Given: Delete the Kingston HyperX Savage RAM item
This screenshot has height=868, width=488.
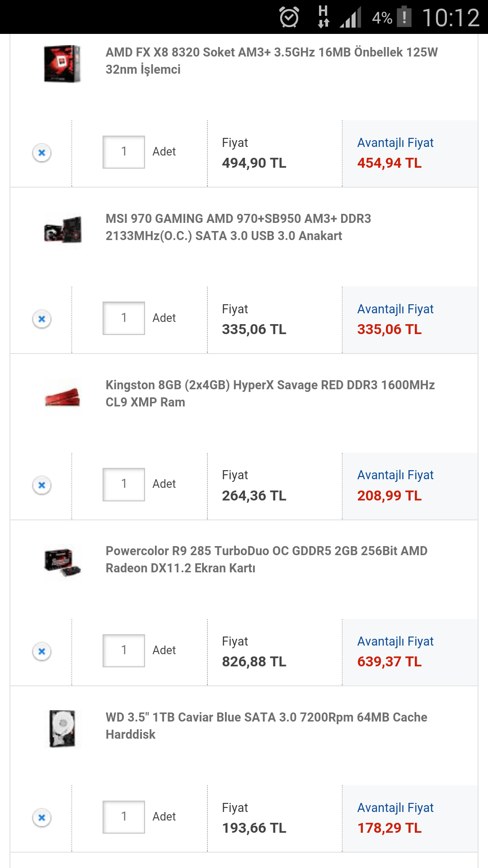Looking at the screenshot, I should [x=42, y=485].
